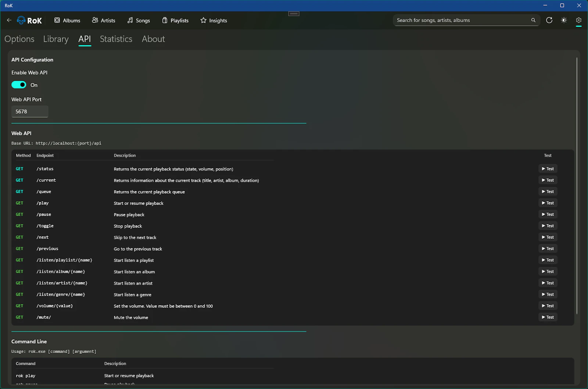Click the 'Skip to the next track' description

coord(135,237)
